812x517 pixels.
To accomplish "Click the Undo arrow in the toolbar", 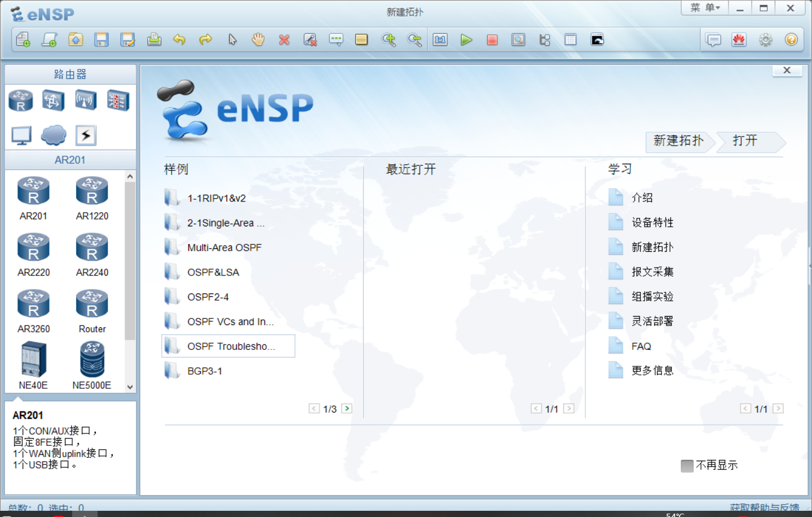I will pos(180,40).
